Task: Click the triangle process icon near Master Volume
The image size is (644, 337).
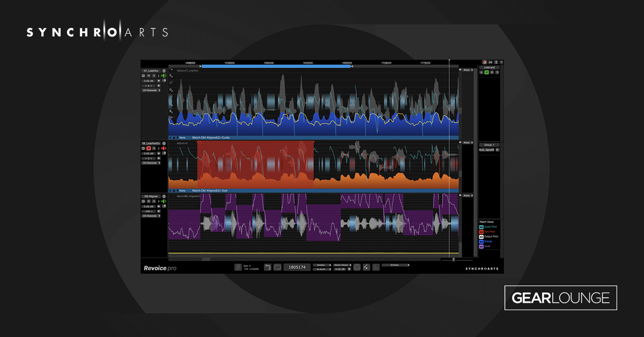Action: (x=356, y=267)
